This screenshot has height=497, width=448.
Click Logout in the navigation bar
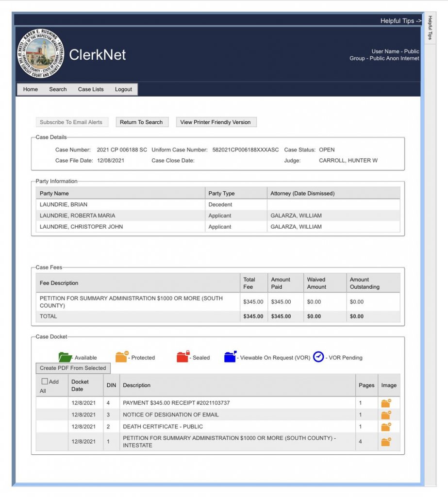tap(123, 89)
